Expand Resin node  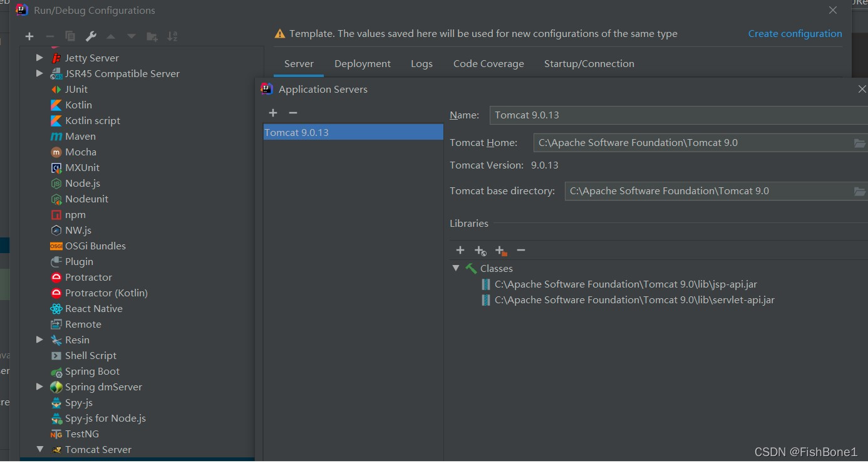[39, 340]
